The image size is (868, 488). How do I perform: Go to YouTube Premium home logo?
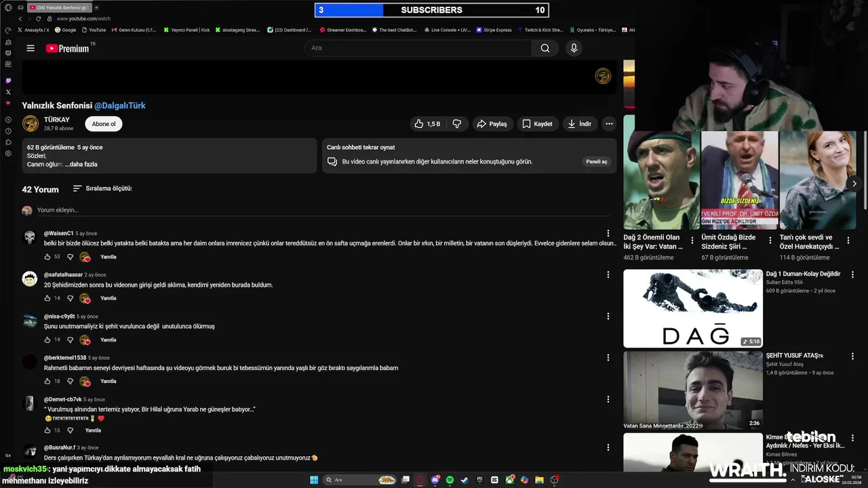68,48
